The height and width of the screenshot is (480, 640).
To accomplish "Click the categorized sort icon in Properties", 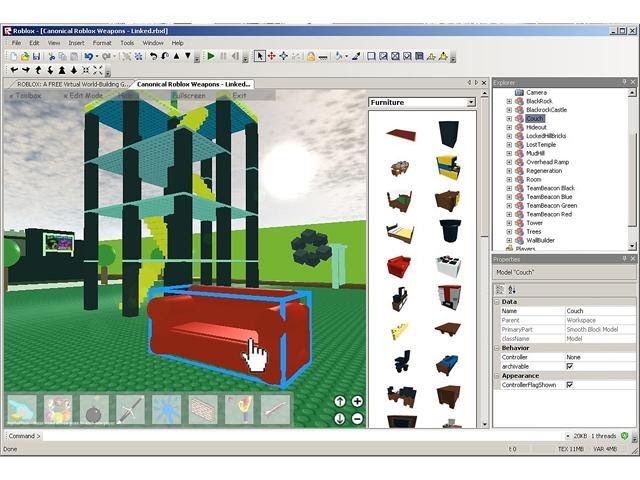I will pos(500,290).
